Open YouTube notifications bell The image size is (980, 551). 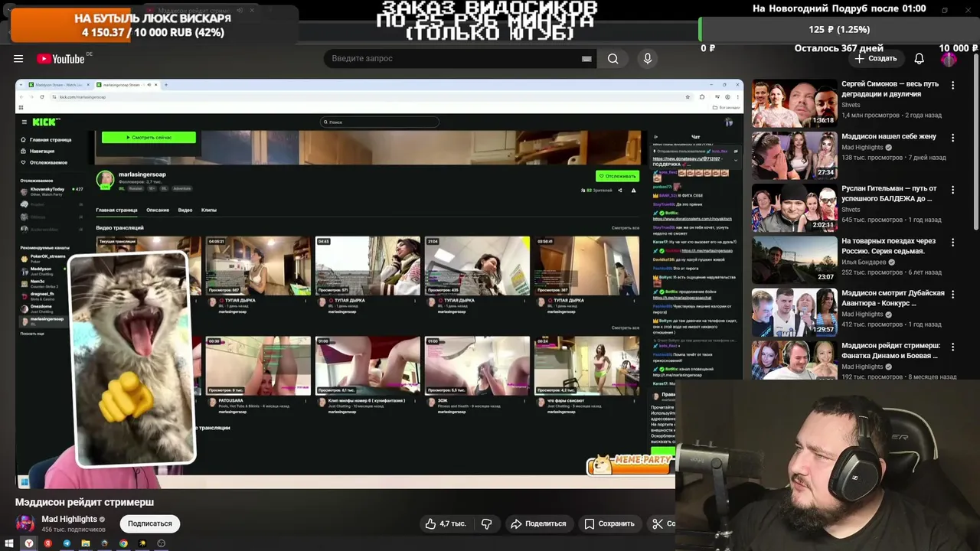pyautogui.click(x=919, y=59)
